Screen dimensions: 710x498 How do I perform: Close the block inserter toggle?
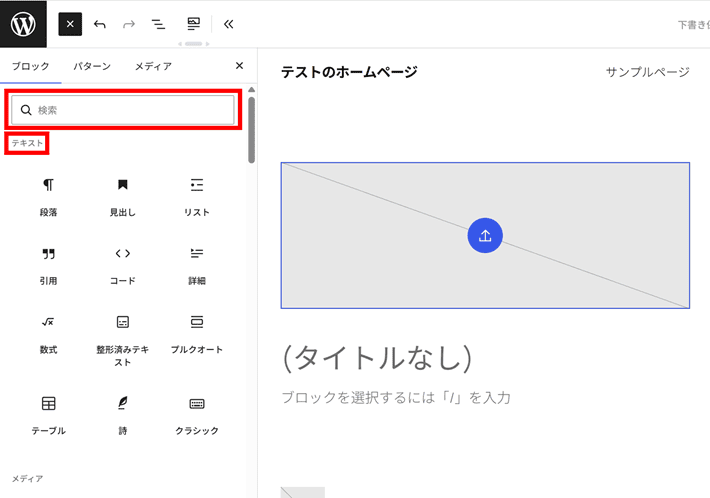point(70,24)
